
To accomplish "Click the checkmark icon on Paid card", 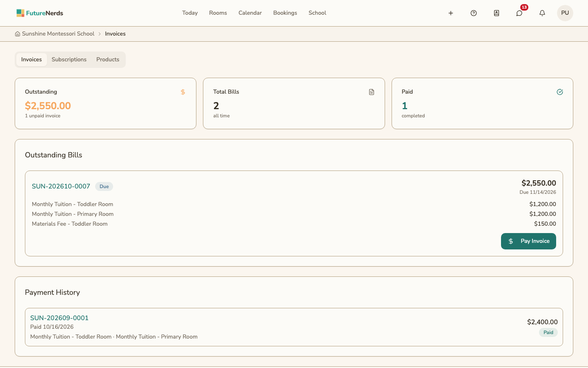I will tap(560, 92).
